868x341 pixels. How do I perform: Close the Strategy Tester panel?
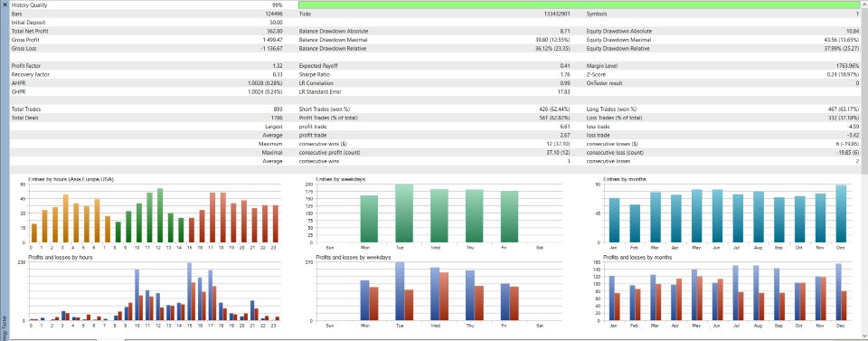(x=5, y=5)
